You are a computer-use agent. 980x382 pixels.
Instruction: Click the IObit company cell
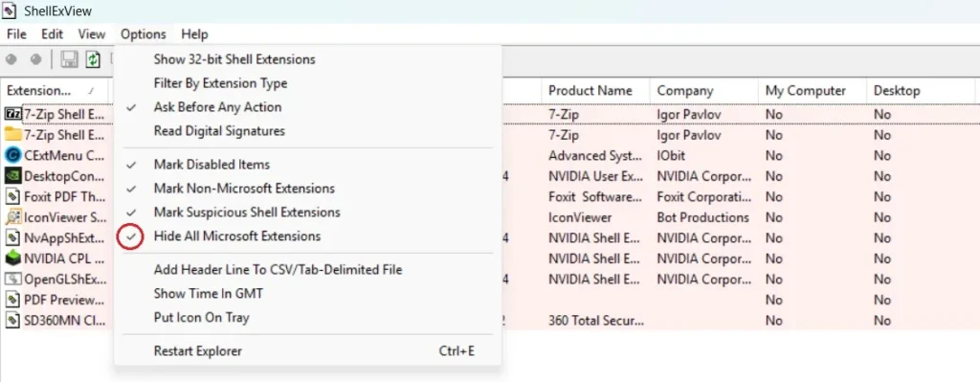click(x=671, y=155)
